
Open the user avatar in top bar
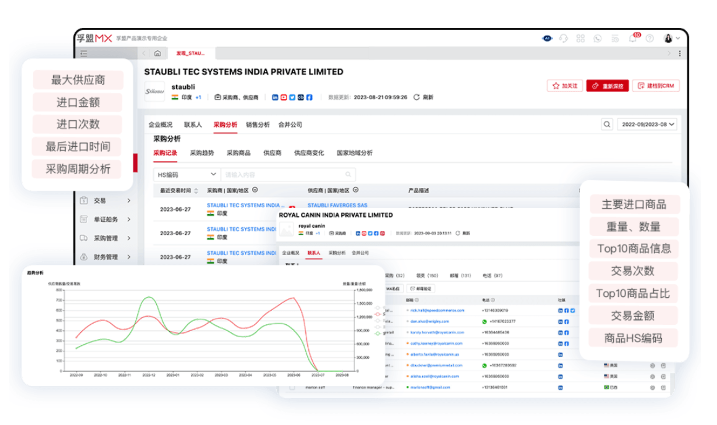667,38
